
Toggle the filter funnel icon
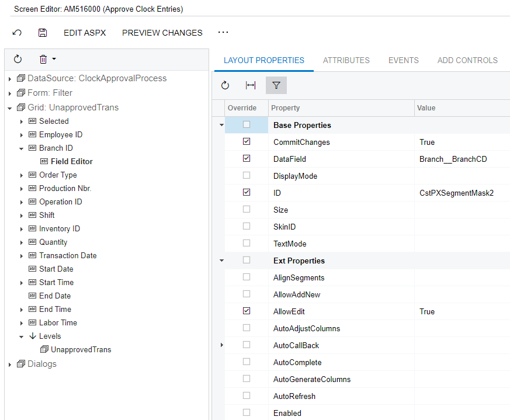pyautogui.click(x=276, y=85)
